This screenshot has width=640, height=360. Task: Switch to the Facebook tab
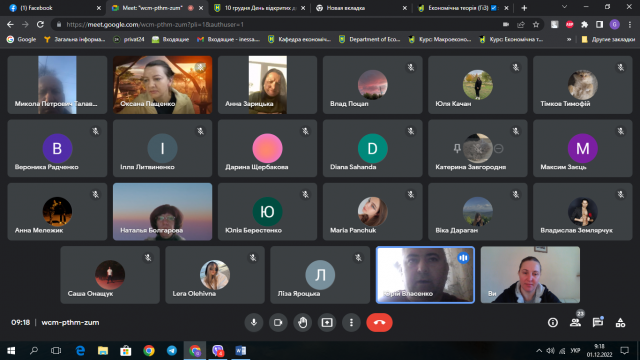[x=55, y=8]
